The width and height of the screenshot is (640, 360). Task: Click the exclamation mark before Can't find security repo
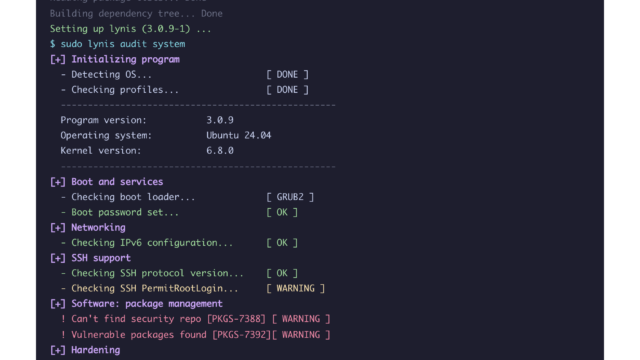(x=63, y=319)
